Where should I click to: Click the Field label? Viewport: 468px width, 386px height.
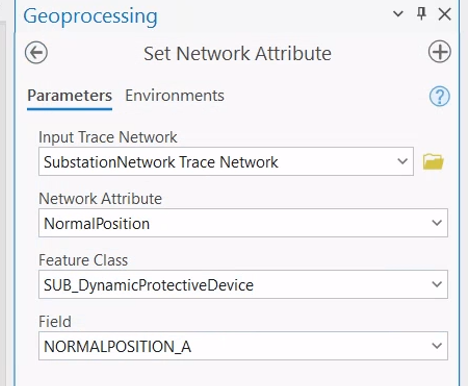point(55,322)
